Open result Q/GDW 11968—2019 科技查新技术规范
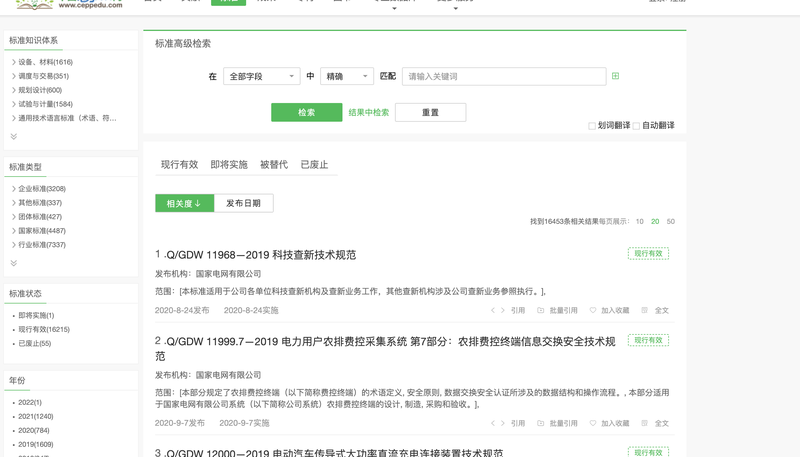This screenshot has width=800, height=457. [261, 255]
